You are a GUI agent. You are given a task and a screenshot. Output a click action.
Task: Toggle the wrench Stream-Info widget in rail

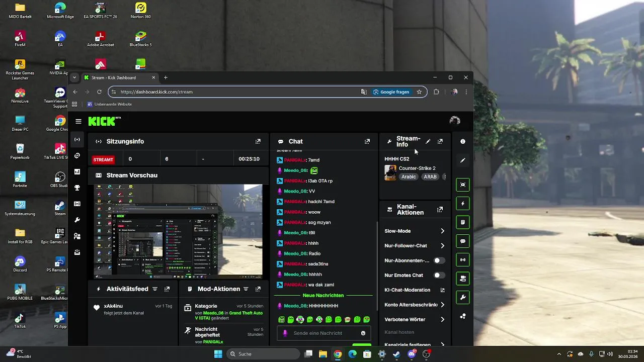click(463, 297)
